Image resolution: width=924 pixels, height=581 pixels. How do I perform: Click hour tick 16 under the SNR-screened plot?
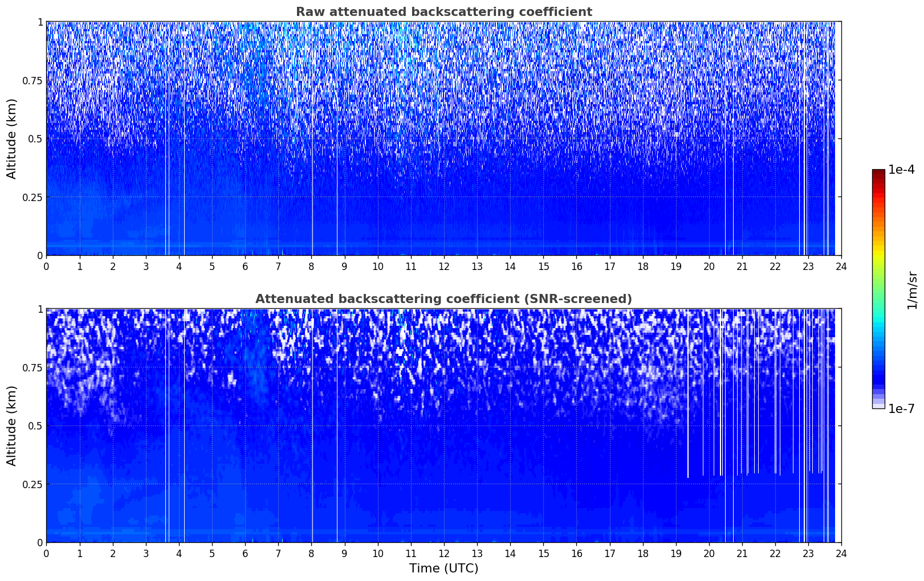click(576, 553)
